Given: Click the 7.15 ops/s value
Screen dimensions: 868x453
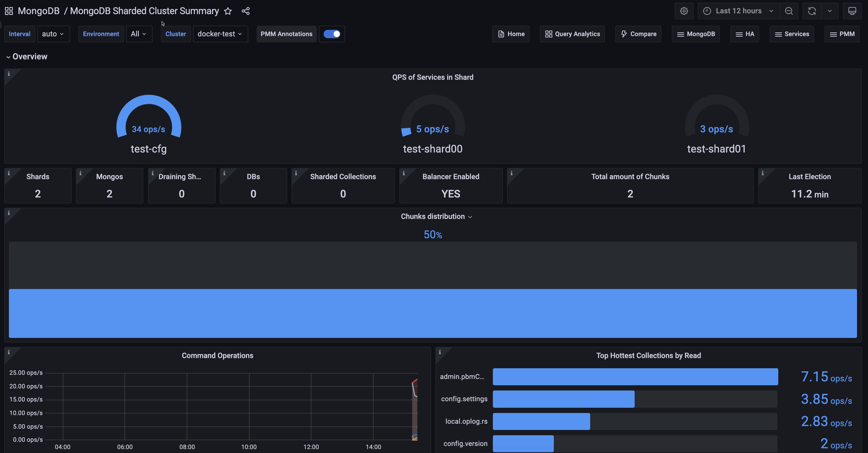Looking at the screenshot, I should click(826, 377).
